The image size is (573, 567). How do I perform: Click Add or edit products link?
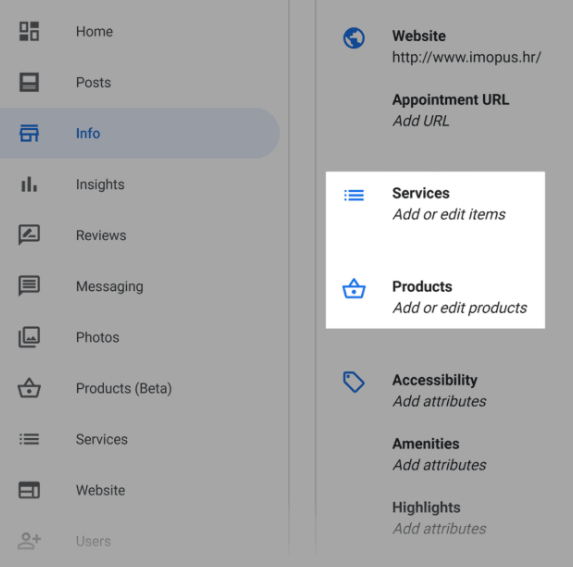[460, 308]
